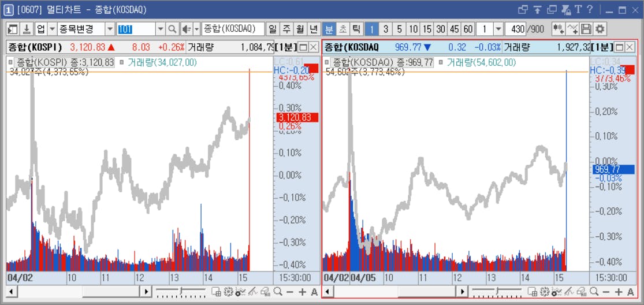Image resolution: width=644 pixels, height=305 pixels.
Task: Select the 분 (minute) chart period
Action: 329,29
